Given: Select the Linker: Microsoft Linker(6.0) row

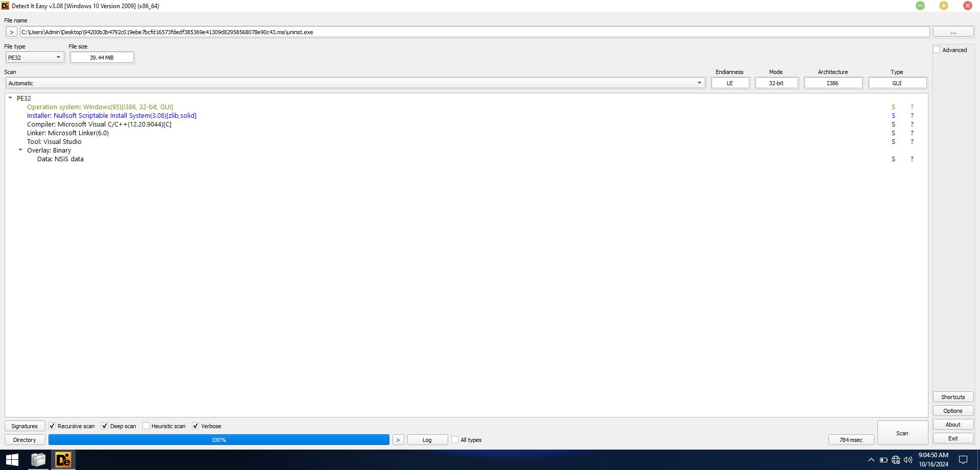Looking at the screenshot, I should pyautogui.click(x=68, y=133).
